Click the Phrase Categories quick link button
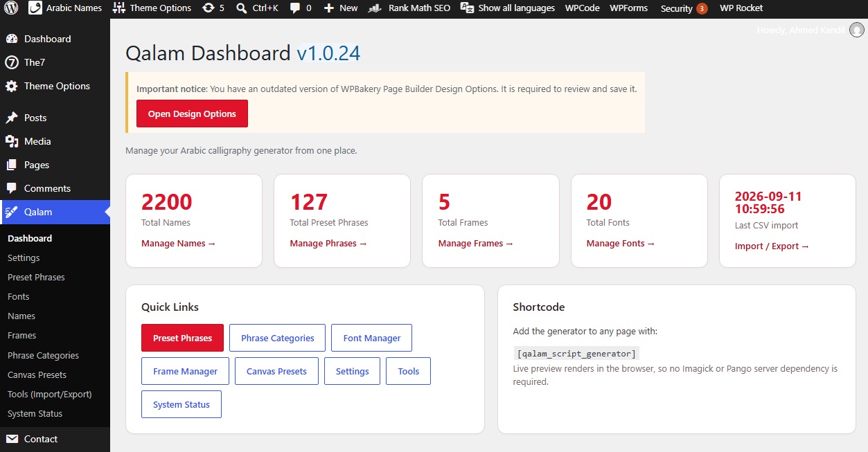This screenshot has width=868, height=452. point(277,338)
